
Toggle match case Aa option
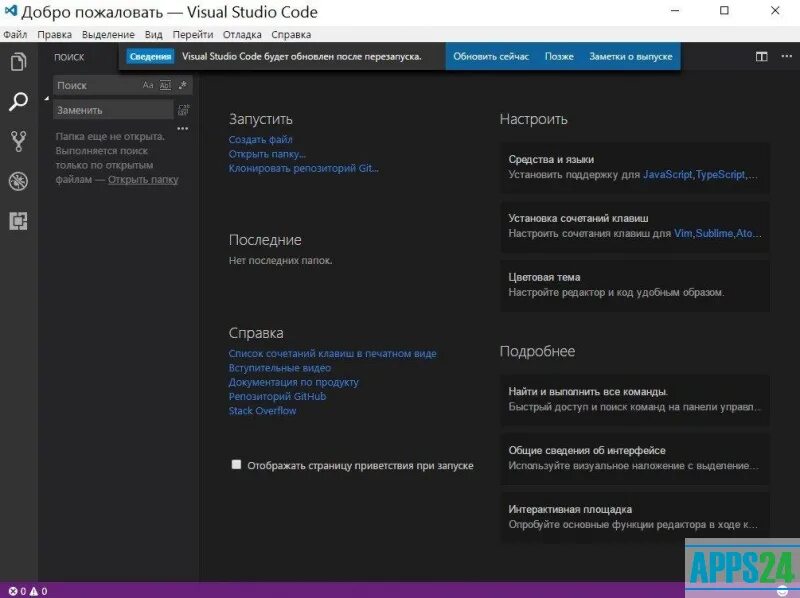148,85
